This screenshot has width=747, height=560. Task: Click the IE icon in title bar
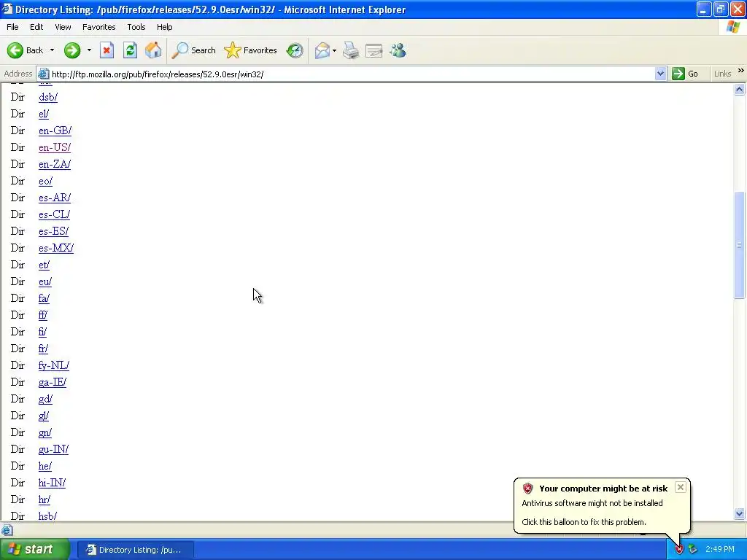pyautogui.click(x=7, y=9)
